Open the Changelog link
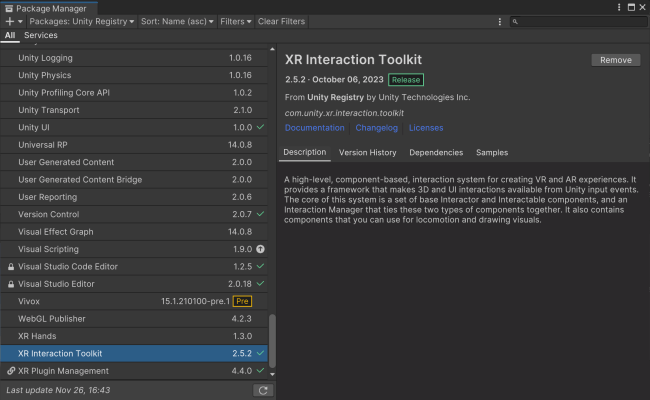 pos(376,128)
